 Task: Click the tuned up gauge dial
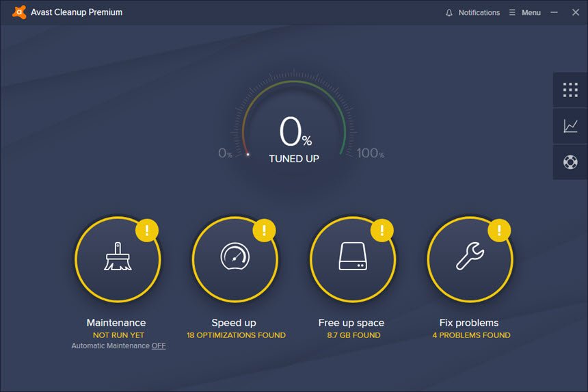point(294,117)
